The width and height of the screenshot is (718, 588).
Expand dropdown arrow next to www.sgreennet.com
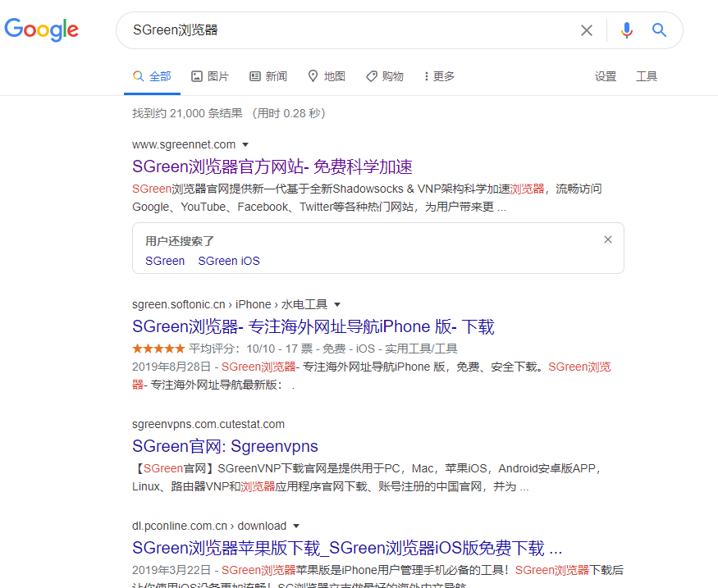(245, 145)
